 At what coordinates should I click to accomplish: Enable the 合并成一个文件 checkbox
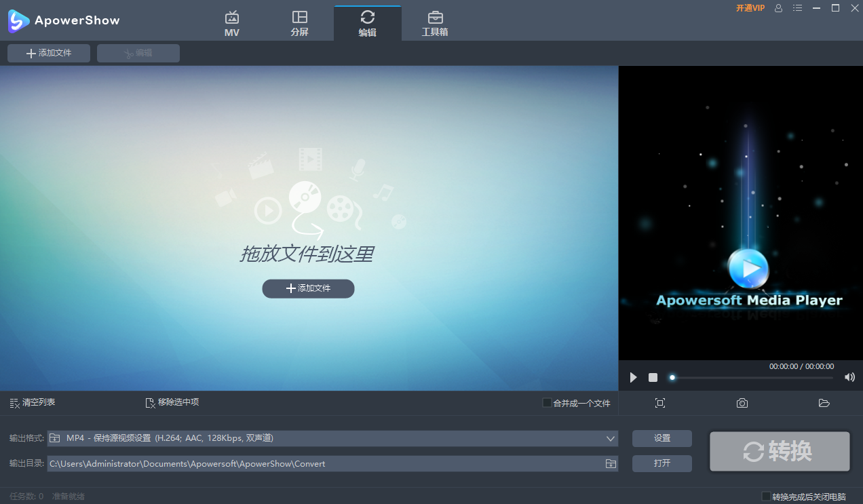[546, 402]
